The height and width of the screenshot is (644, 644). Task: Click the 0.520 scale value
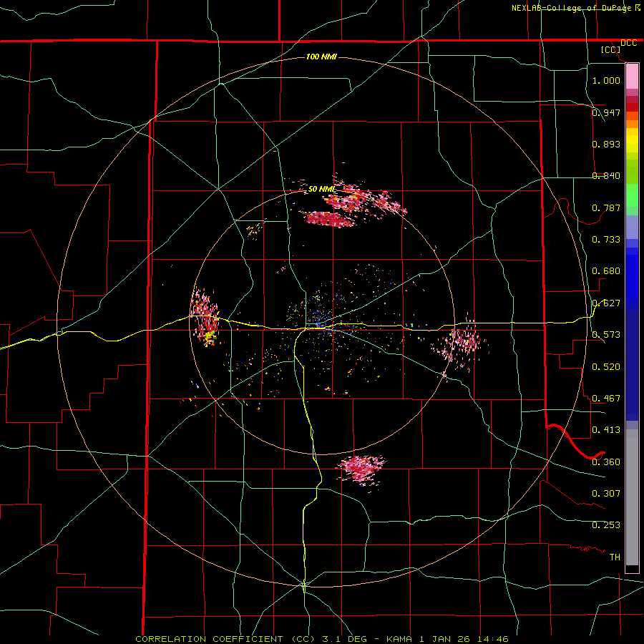[x=606, y=367]
